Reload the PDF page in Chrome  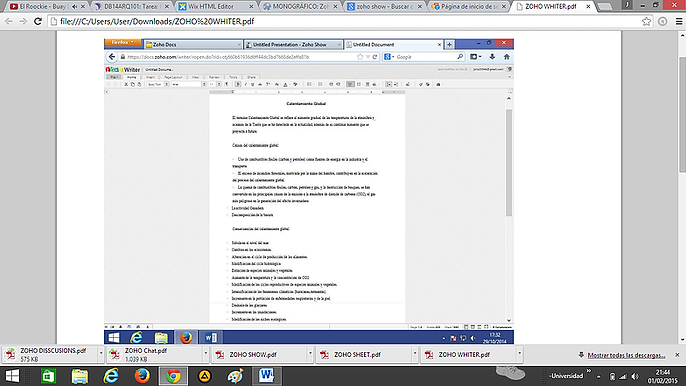coord(38,21)
